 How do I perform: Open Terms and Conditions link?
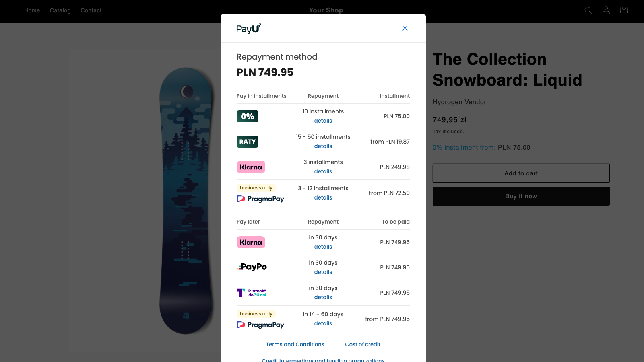[x=295, y=344]
